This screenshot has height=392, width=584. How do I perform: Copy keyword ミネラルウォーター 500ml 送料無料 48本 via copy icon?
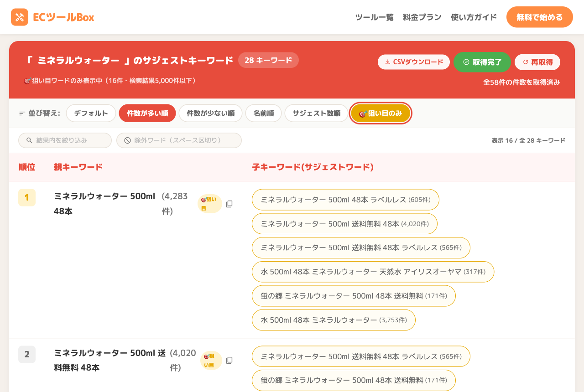pos(229,360)
